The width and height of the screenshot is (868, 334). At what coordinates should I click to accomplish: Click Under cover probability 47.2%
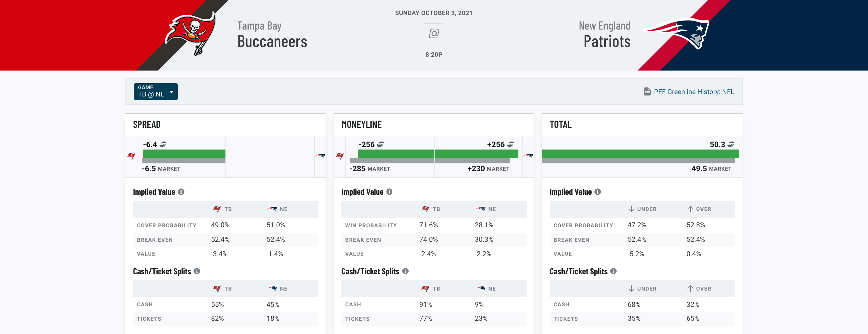(x=637, y=225)
